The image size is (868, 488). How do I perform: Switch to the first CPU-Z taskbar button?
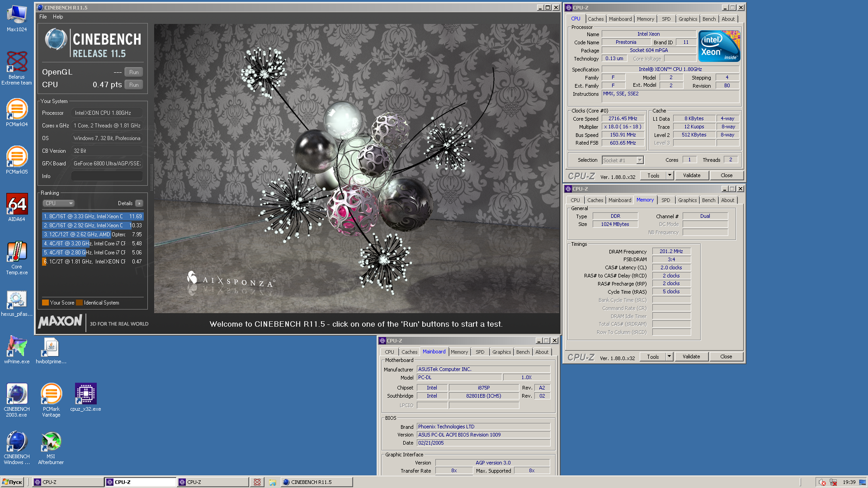68,482
